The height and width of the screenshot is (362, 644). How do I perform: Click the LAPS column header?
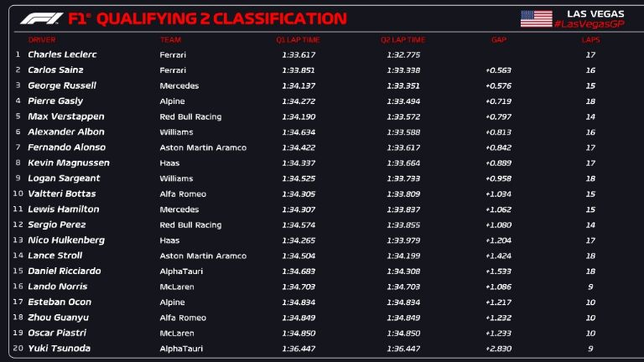(x=590, y=39)
